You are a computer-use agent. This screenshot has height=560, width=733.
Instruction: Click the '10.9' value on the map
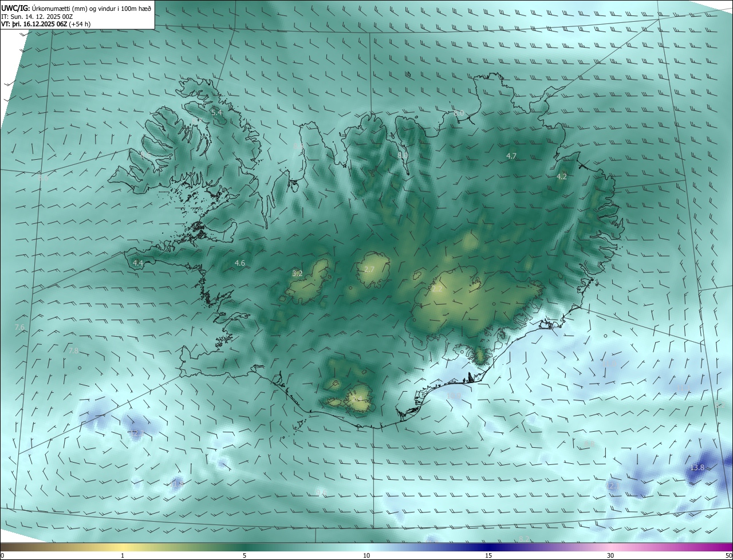(454, 395)
